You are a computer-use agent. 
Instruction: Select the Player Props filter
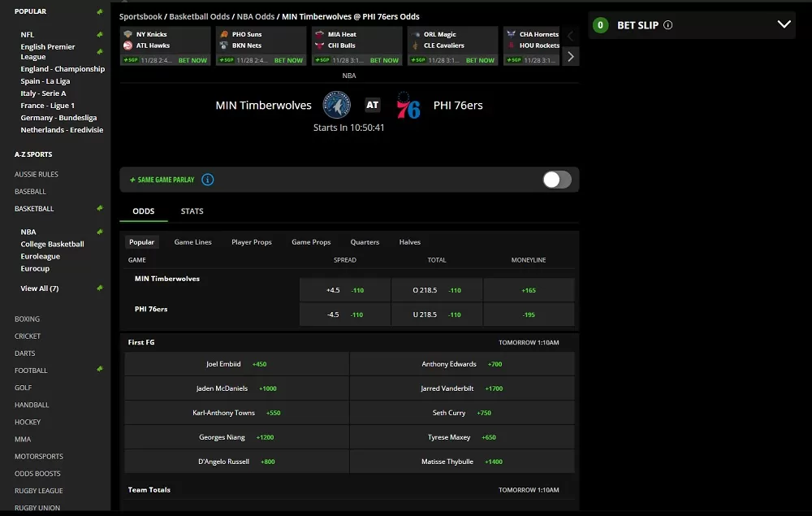(252, 242)
